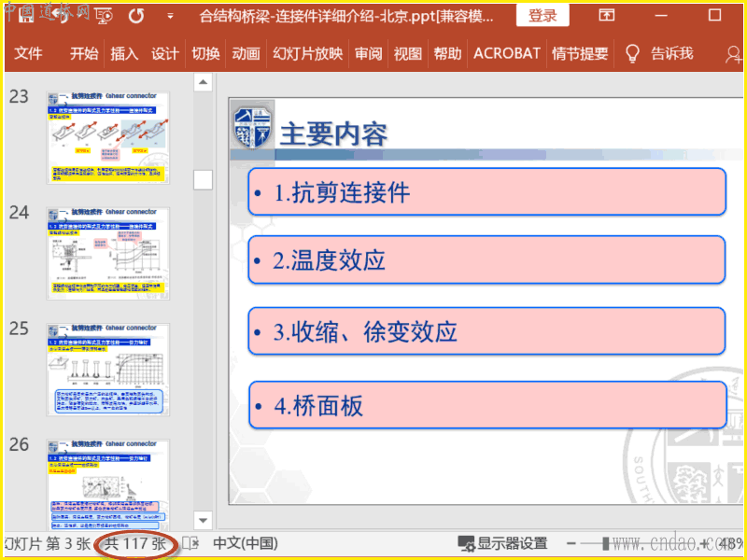747x560 pixels.
Task: Select slide 24 thumbnail
Action: (x=108, y=253)
